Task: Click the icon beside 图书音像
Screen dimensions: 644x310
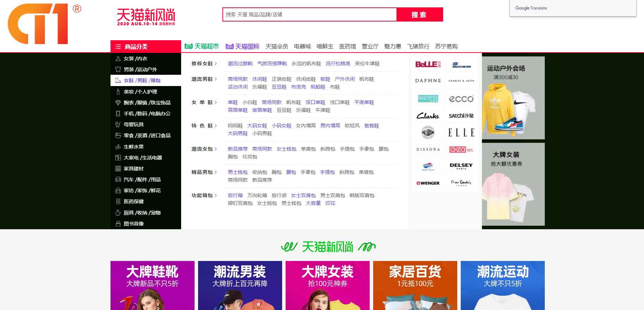Action: (118, 224)
